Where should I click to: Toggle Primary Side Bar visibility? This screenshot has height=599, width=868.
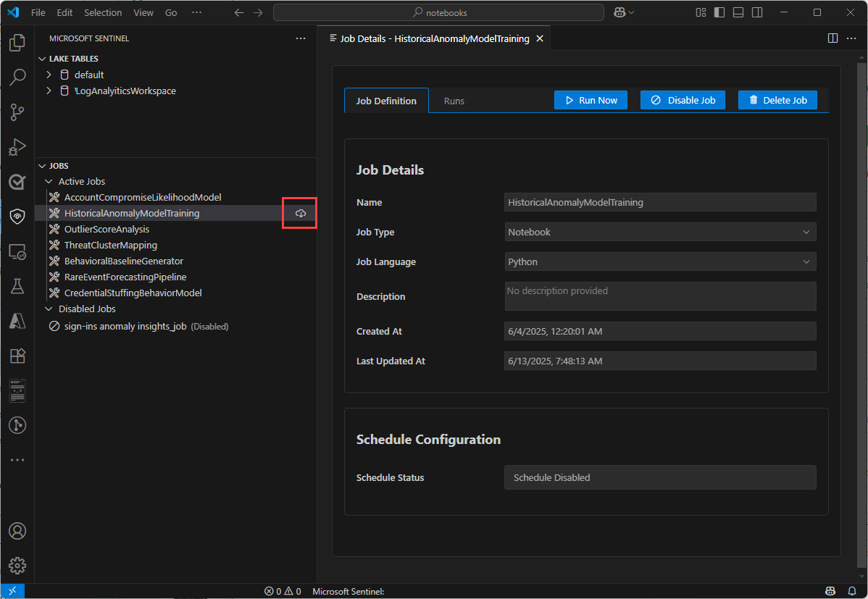click(719, 12)
